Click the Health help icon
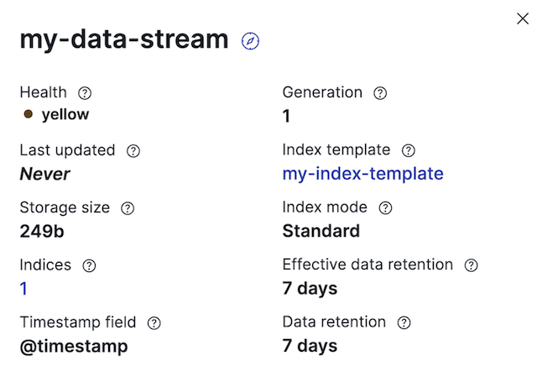537x392 pixels. point(84,93)
